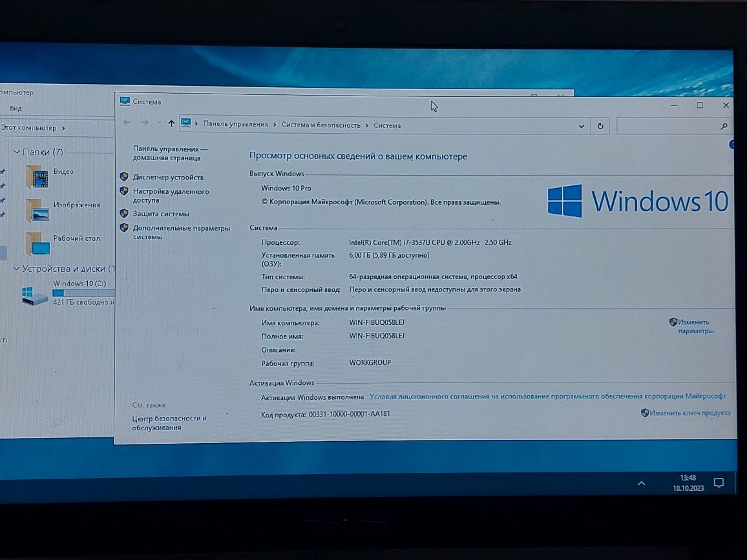
Task: Open the address bar history dropdown
Action: click(581, 126)
